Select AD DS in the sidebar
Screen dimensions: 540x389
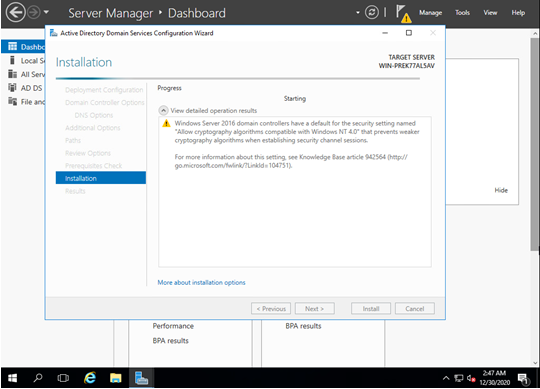point(23,88)
